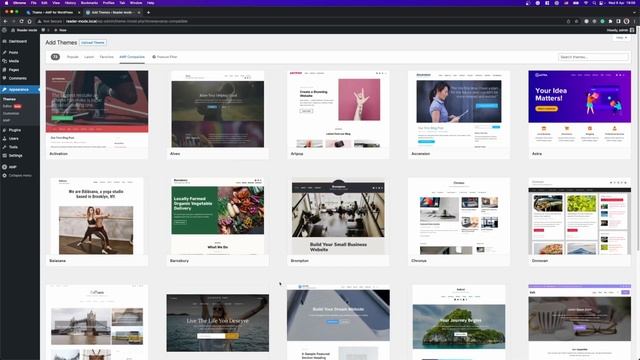Viewport: 640px width, 360px height.
Task: Open the Astra theme thumbnail
Action: [580, 109]
